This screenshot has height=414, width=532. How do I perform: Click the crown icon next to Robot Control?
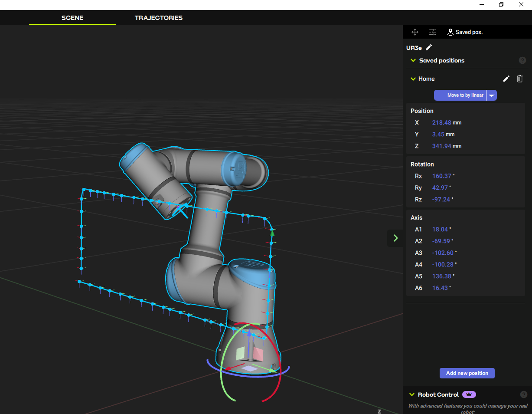pyautogui.click(x=469, y=394)
